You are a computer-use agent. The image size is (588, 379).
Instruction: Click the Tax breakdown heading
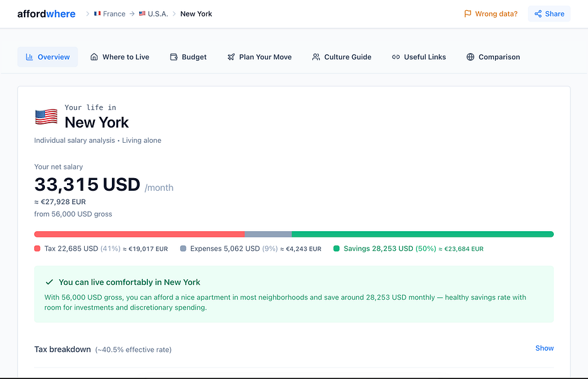point(63,349)
